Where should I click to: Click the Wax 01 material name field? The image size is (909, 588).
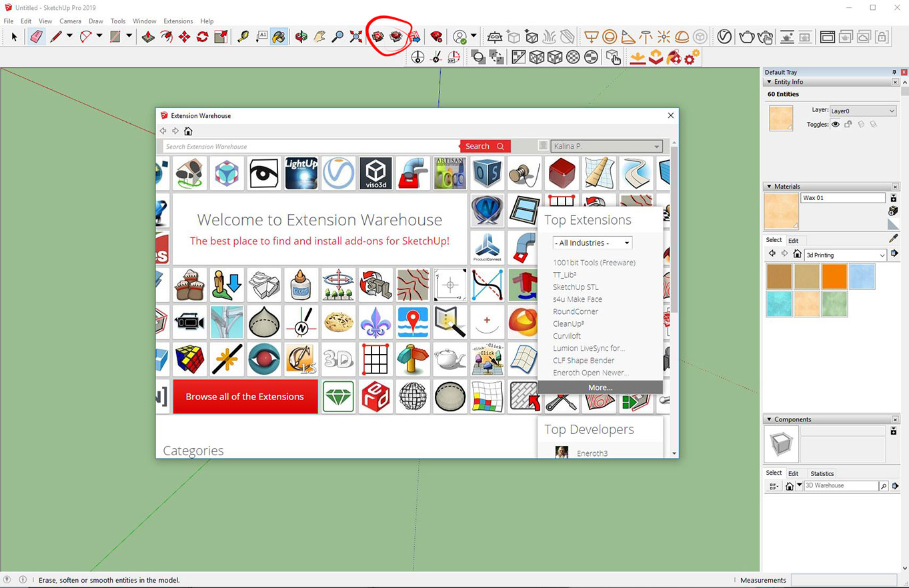pyautogui.click(x=843, y=198)
